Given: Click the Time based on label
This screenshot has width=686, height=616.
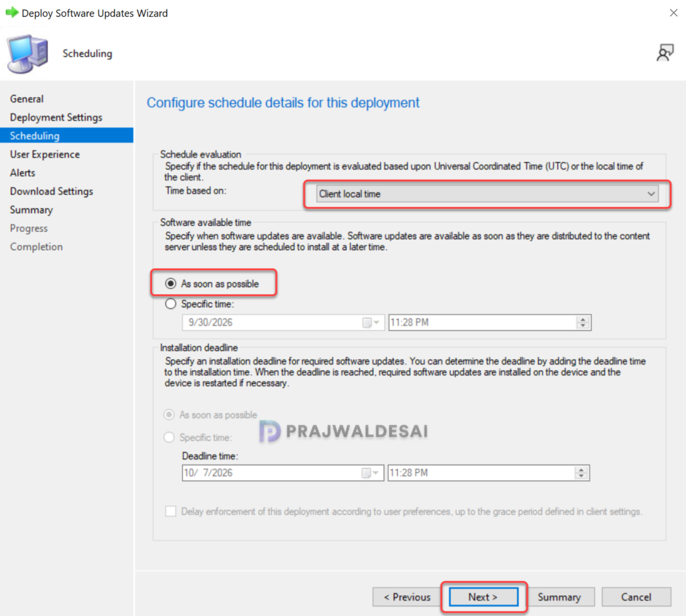Looking at the screenshot, I should 196,191.
